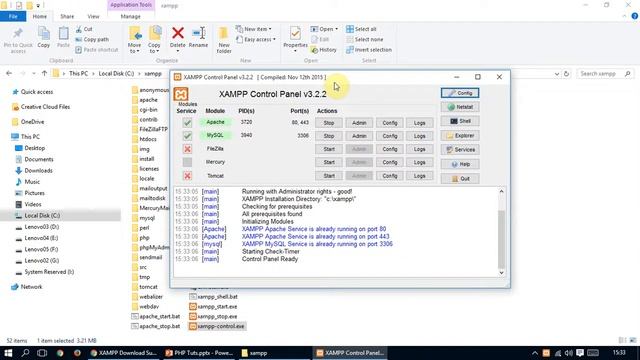Toggle FileZilla service install marker
This screenshot has width=640, height=360.
[187, 149]
